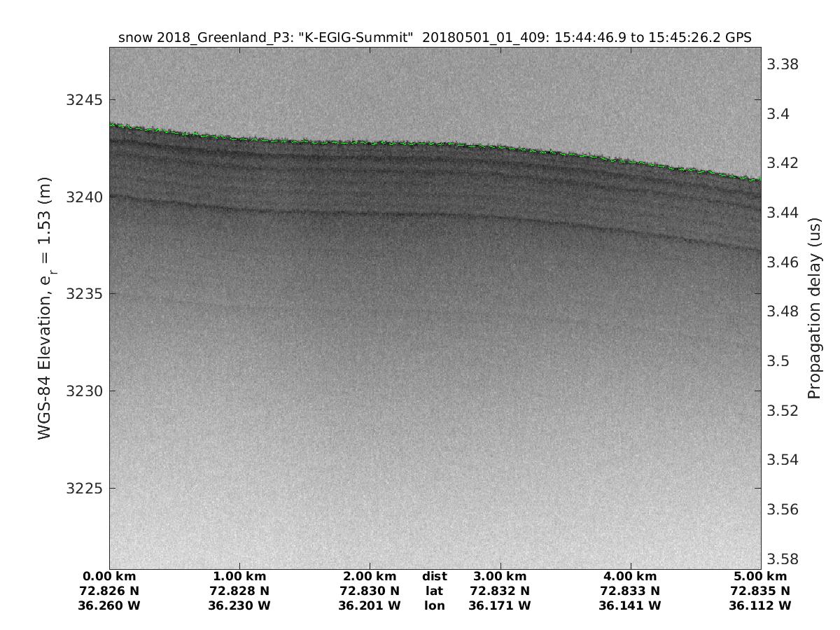
Task: Click the 3225 elevation tick label
Action: coord(84,489)
